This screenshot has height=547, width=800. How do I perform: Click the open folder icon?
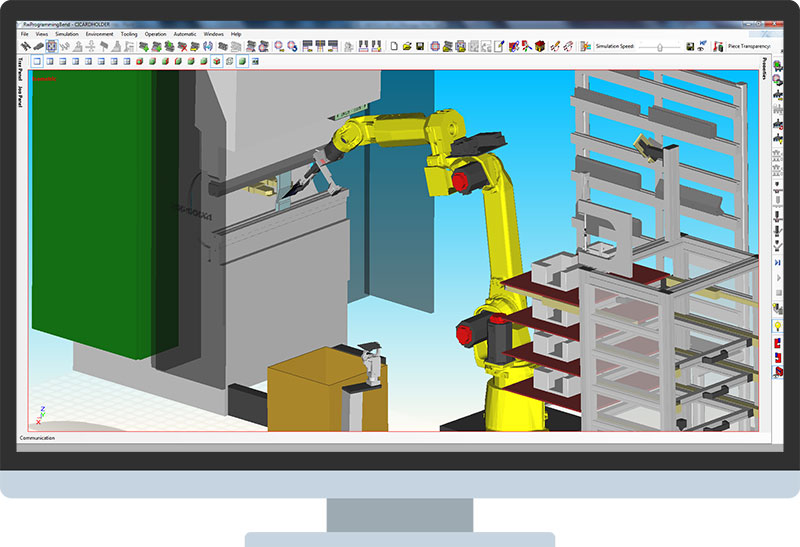(407, 46)
